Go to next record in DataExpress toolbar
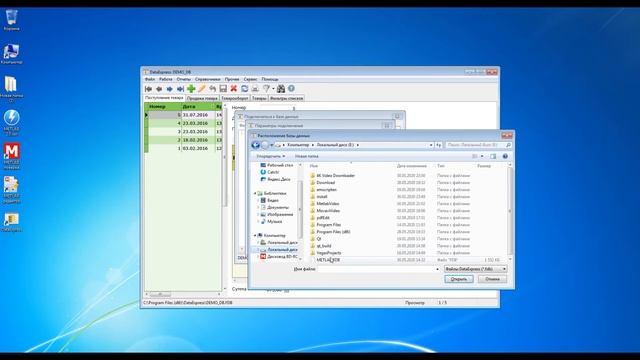Viewport: 640px width, 360px height. tap(170, 89)
